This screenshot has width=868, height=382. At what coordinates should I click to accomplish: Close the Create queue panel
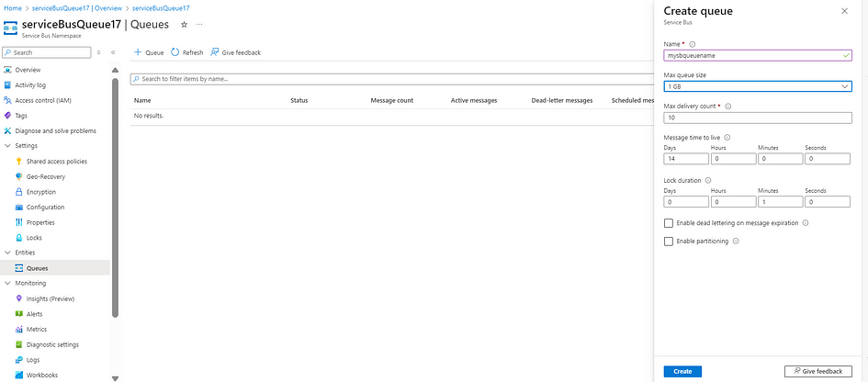[844, 11]
